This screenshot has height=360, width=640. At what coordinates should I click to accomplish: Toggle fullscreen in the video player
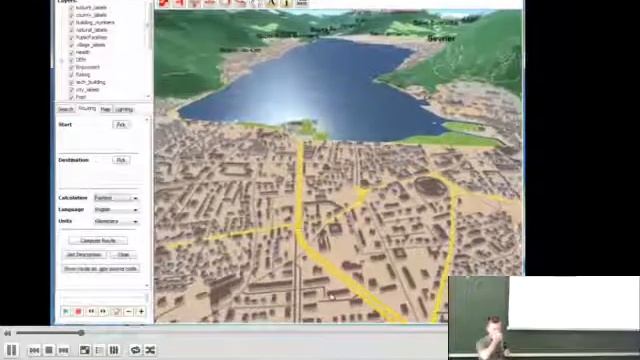pyautogui.click(x=84, y=350)
